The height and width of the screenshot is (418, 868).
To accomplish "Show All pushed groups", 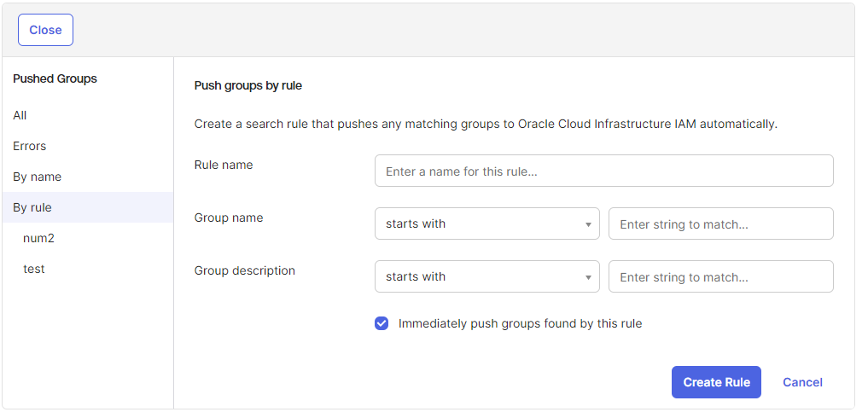I will pyautogui.click(x=20, y=115).
